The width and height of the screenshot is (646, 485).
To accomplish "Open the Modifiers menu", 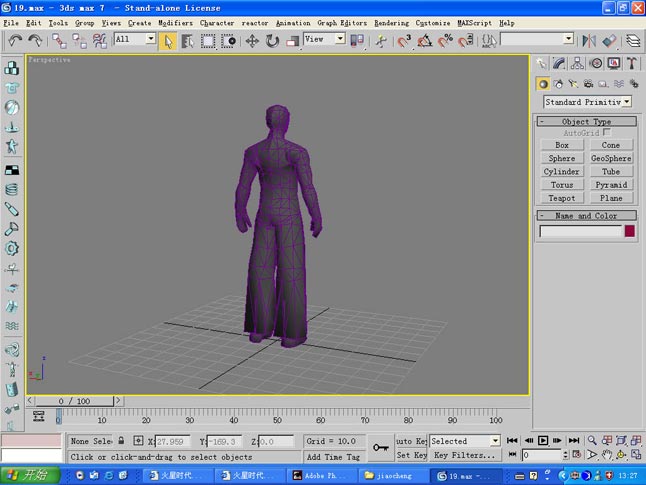I will (x=176, y=23).
